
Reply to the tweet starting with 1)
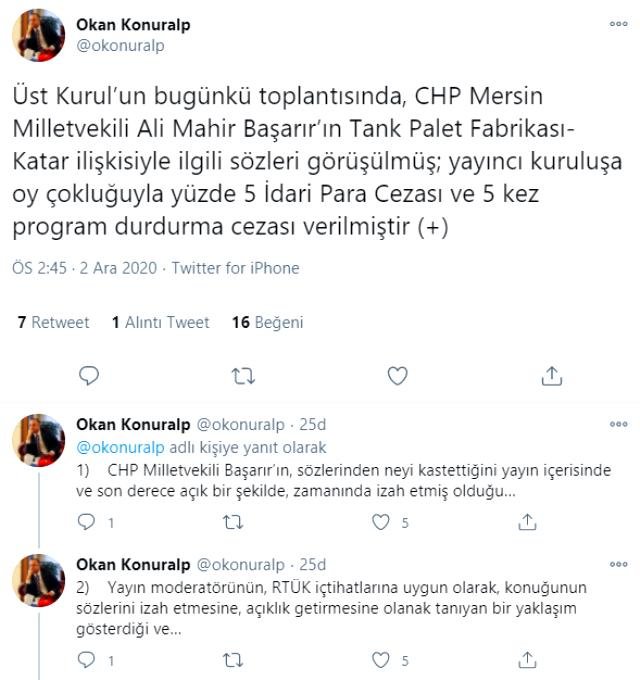point(86,522)
